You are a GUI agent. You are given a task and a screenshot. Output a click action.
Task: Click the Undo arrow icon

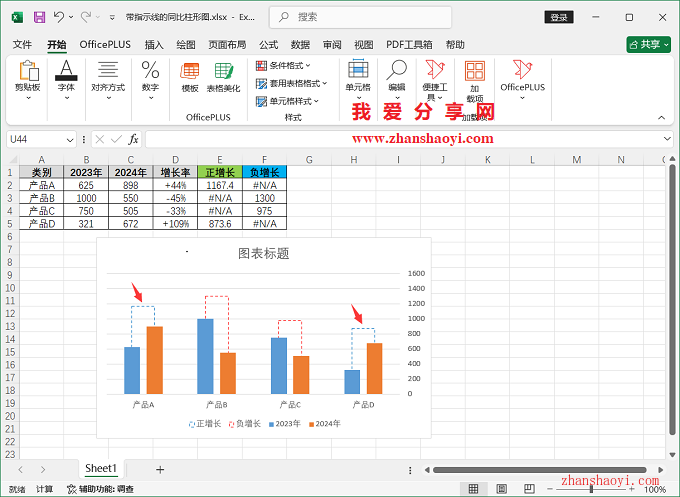point(59,17)
